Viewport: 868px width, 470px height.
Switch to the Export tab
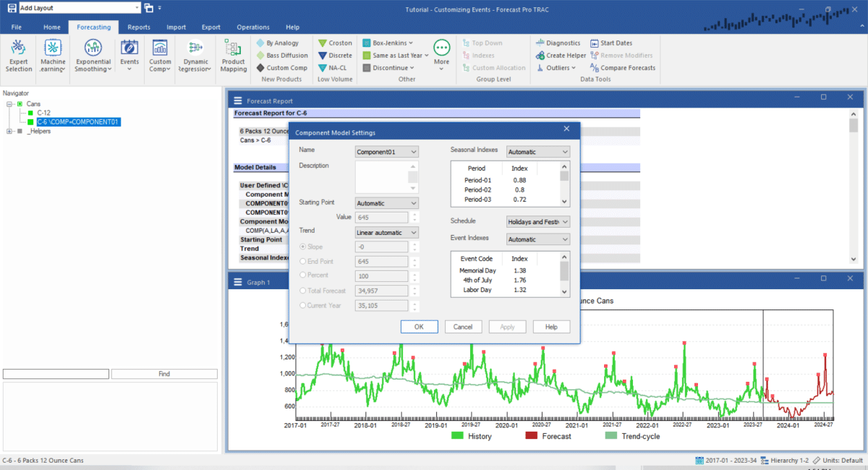point(210,27)
